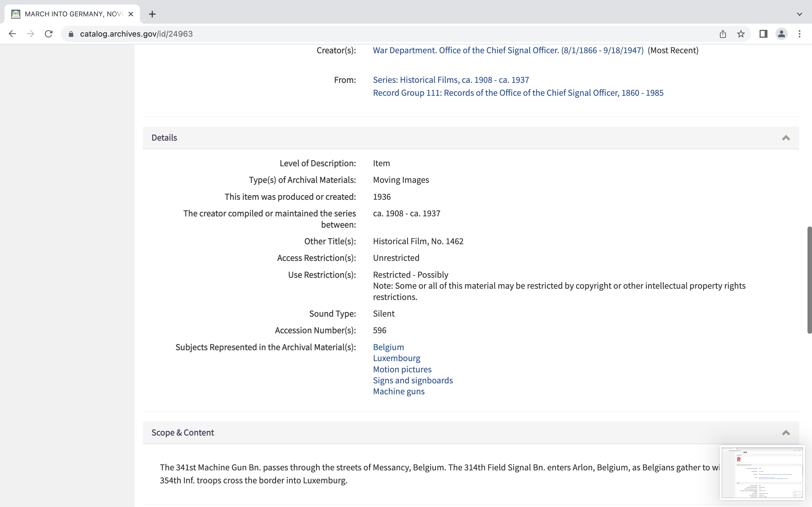812x507 pixels.
Task: Click the browser back arrow
Action: tap(12, 34)
